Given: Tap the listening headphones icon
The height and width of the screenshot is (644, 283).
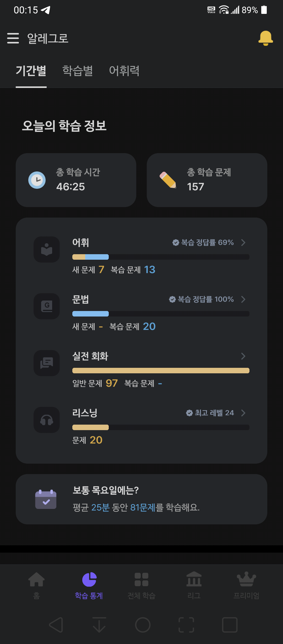Looking at the screenshot, I should coord(47,420).
